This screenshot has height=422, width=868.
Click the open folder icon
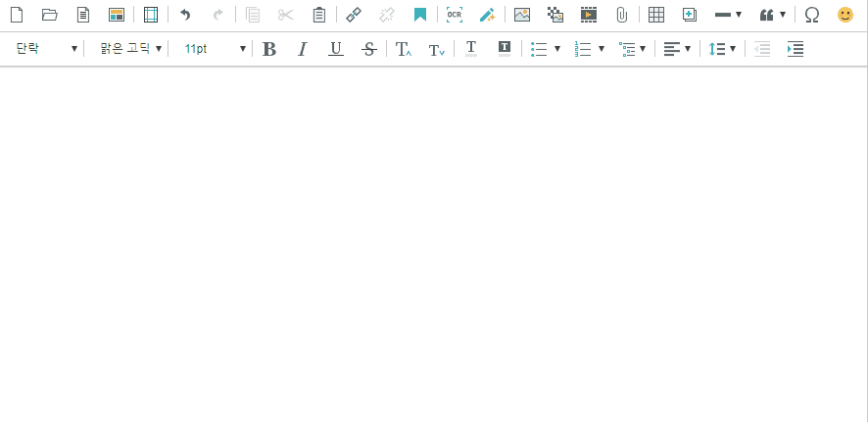click(x=50, y=15)
